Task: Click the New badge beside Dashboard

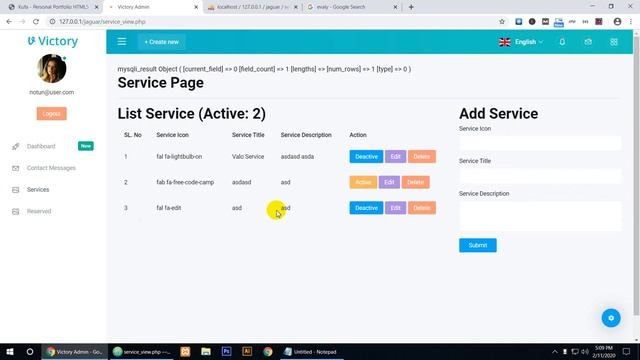Action: pos(86,146)
